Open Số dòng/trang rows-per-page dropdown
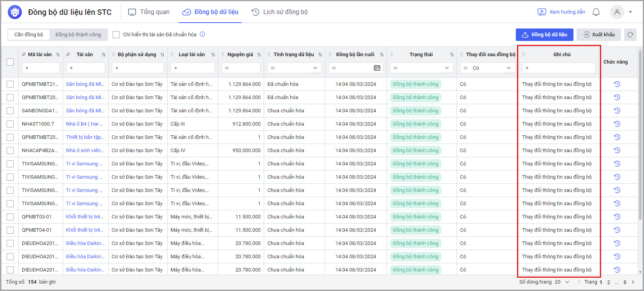Viewport: 644px width, 291px height. (562, 282)
